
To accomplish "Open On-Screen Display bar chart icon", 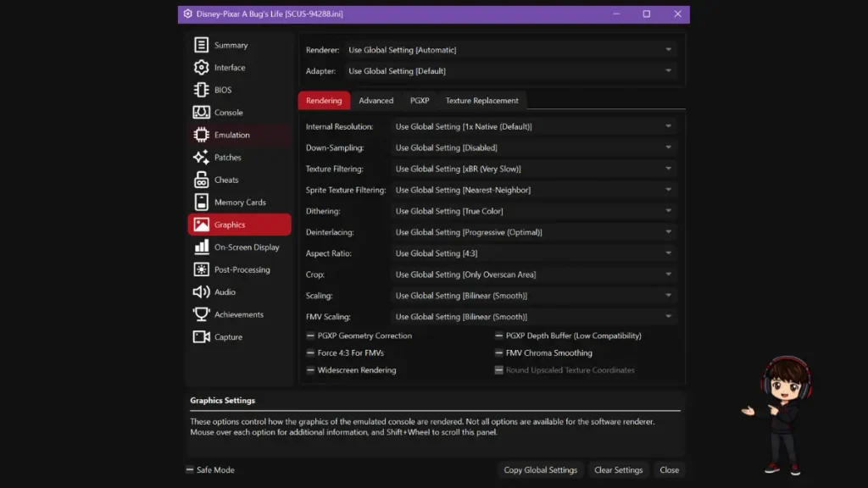I will (201, 247).
